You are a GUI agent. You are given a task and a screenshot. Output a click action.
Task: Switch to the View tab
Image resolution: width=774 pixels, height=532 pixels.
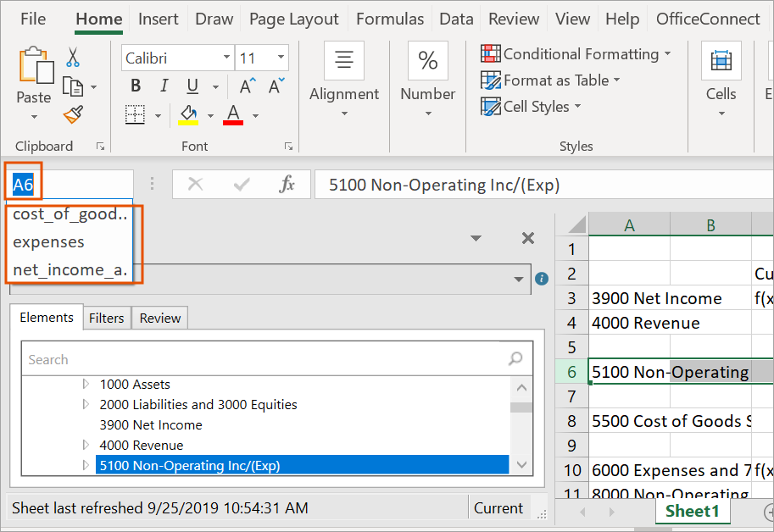coord(572,19)
